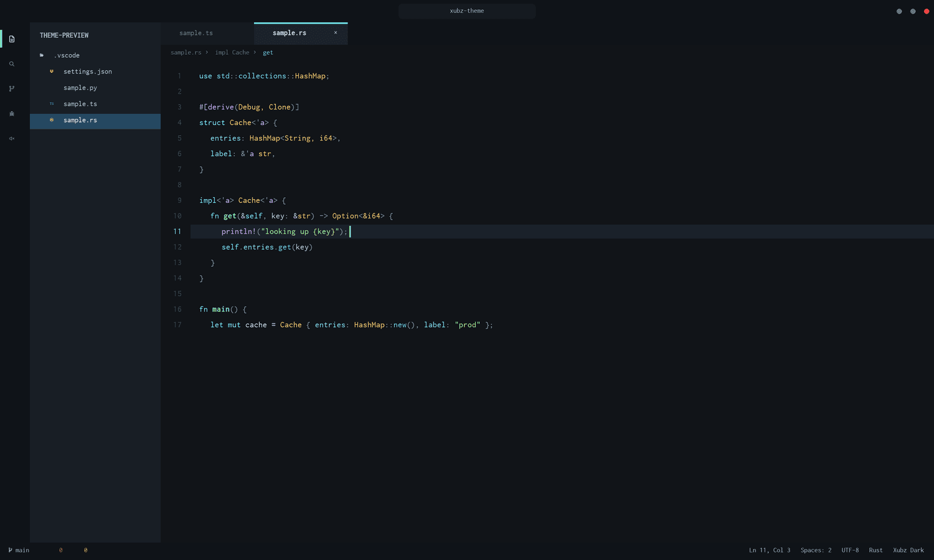The height and width of the screenshot is (560, 934).
Task: Click the "impl<'a> Cache<'a> {" line
Action: pyautogui.click(x=243, y=200)
